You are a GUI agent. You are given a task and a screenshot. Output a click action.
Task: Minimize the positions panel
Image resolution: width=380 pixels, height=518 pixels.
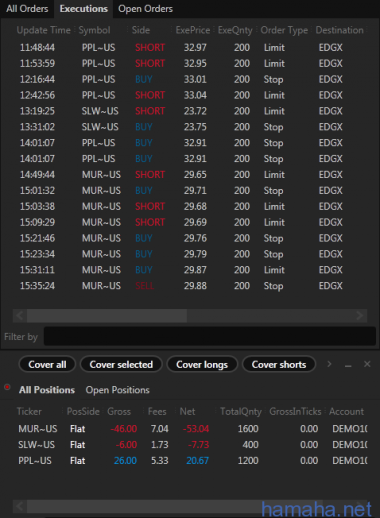[348, 365]
